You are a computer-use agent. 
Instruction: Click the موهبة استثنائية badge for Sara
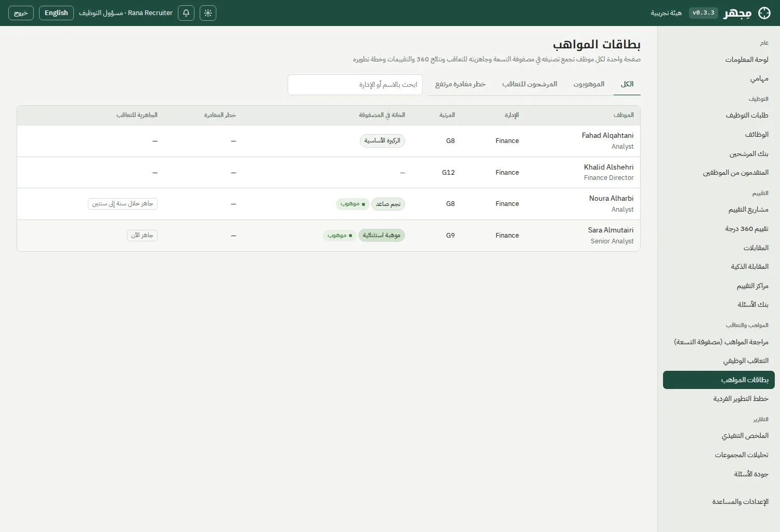pos(382,236)
